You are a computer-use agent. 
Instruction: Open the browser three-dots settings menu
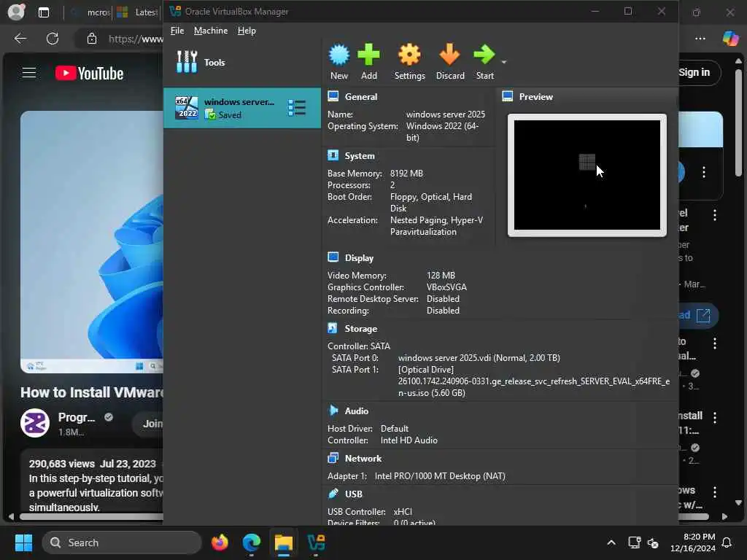pos(700,39)
